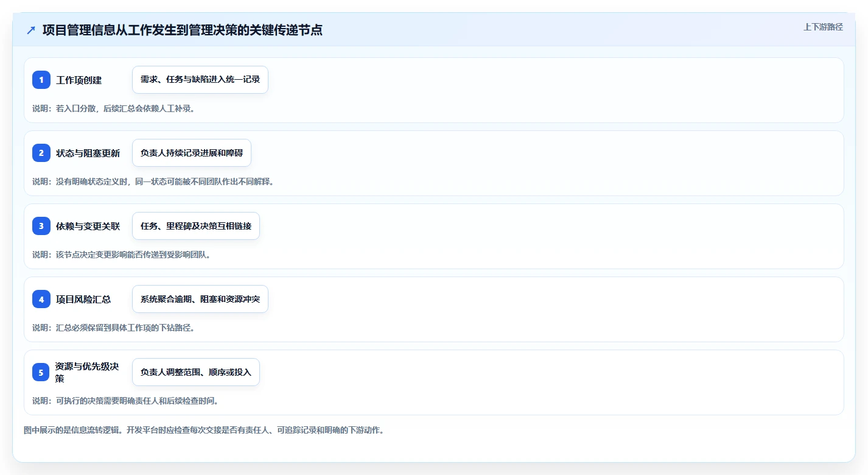Select the 状态与阻塞更新 step label
Viewport: 868px width, 475px height.
(88, 153)
